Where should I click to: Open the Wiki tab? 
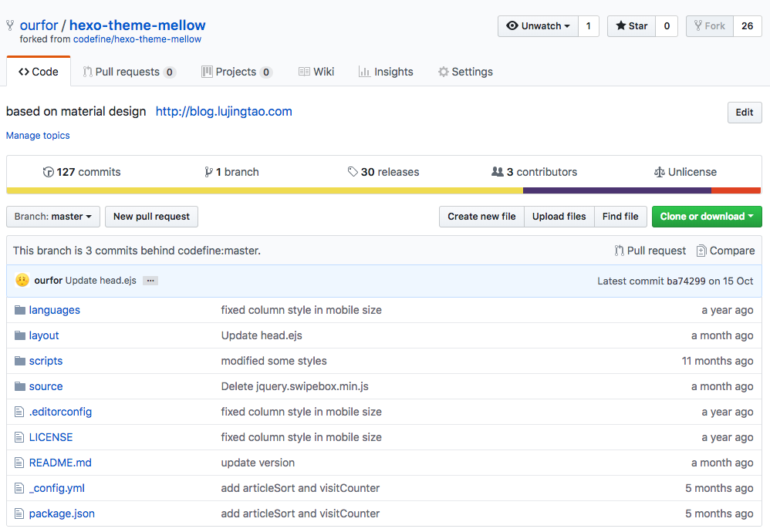point(316,72)
